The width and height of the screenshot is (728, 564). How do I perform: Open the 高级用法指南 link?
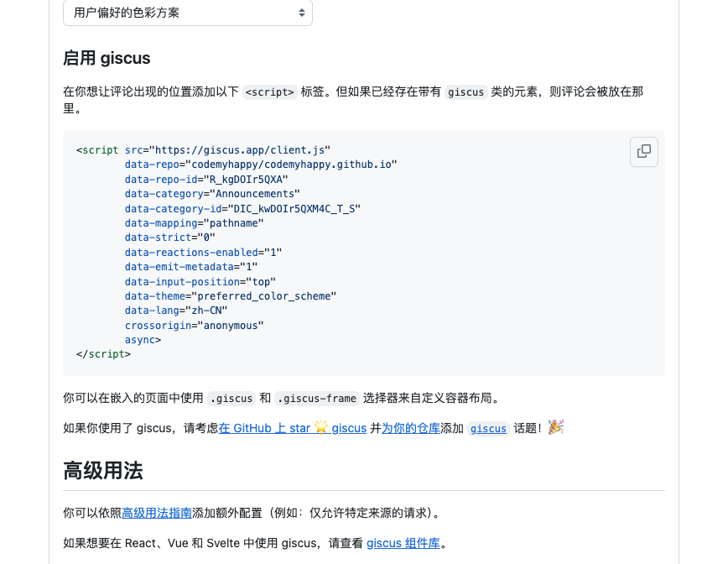(157, 513)
